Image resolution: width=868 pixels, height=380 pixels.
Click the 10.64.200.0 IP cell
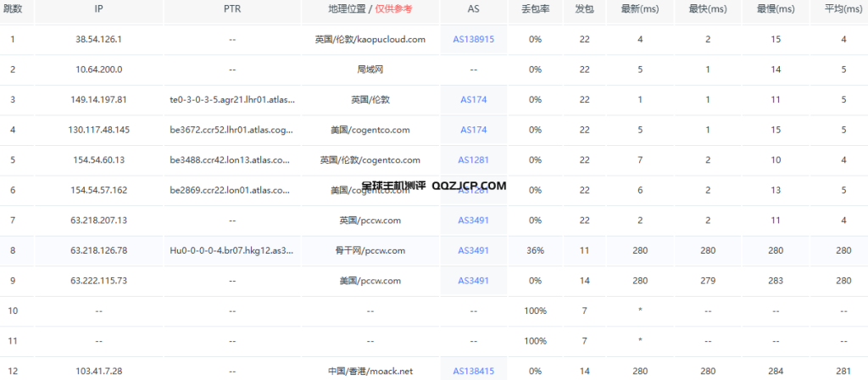(99, 70)
